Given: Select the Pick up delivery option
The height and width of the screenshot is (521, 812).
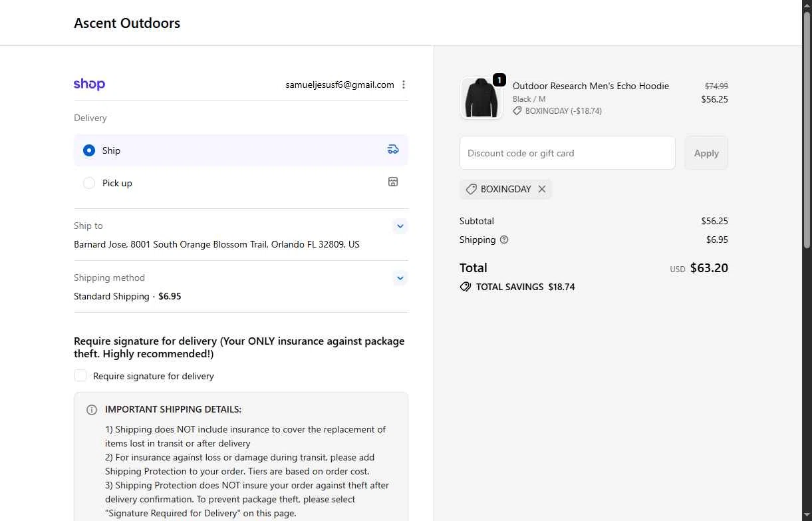Looking at the screenshot, I should (241, 182).
